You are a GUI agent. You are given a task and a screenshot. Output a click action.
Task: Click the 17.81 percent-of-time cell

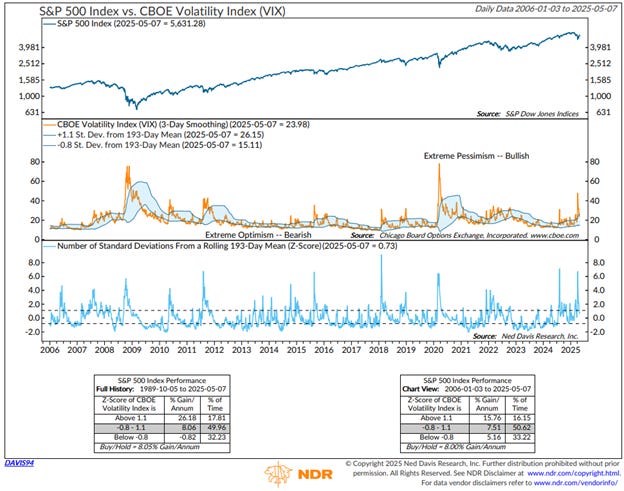216,418
